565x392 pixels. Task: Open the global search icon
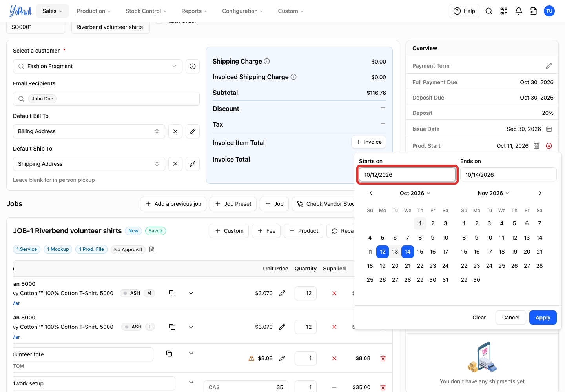(489, 11)
